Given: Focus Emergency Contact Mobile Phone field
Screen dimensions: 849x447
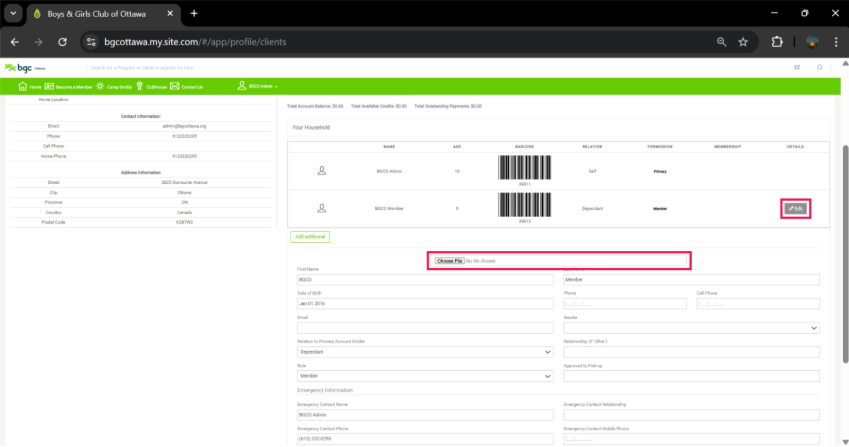Looking at the screenshot, I should [x=691, y=439].
